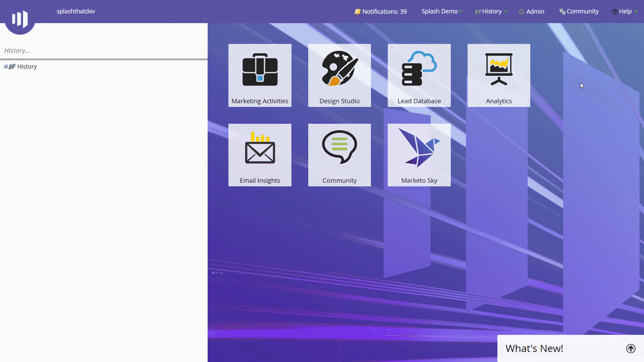Screen dimensions: 644x362
Task: Open the Help dropdown menu
Action: pyautogui.click(x=625, y=11)
